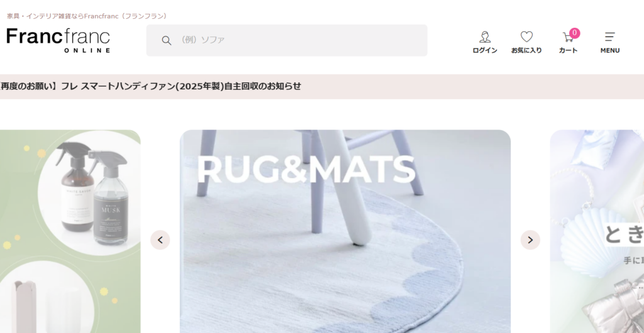Click the pink cart count badge

coord(575,33)
